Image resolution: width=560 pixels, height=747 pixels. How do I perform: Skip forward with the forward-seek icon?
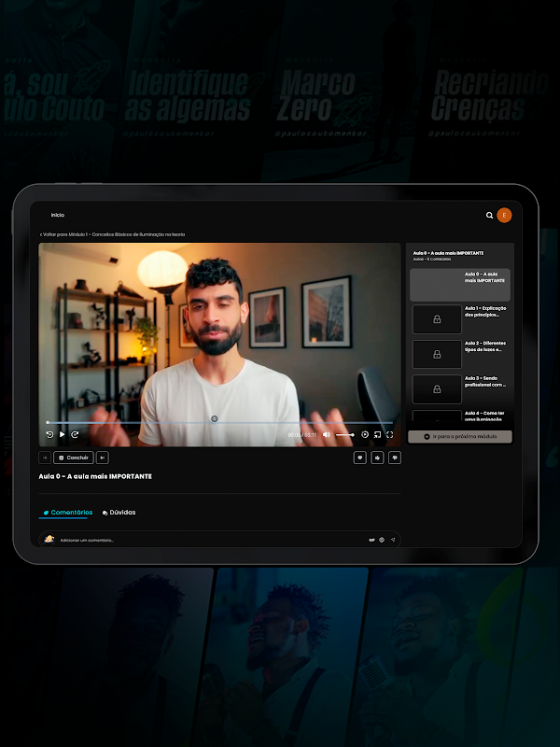pos(75,434)
